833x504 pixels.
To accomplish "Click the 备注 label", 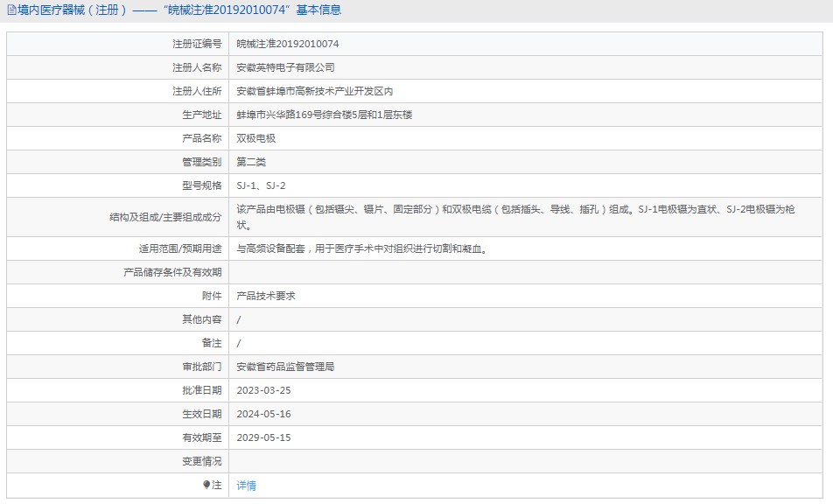I will click(x=212, y=343).
